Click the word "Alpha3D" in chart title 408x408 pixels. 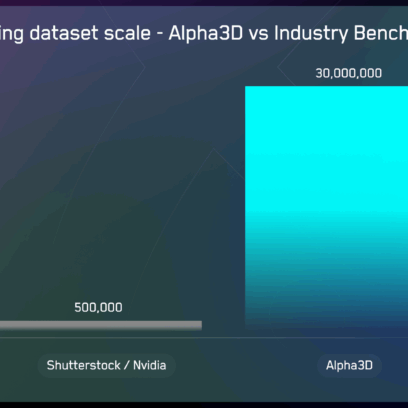click(x=206, y=33)
